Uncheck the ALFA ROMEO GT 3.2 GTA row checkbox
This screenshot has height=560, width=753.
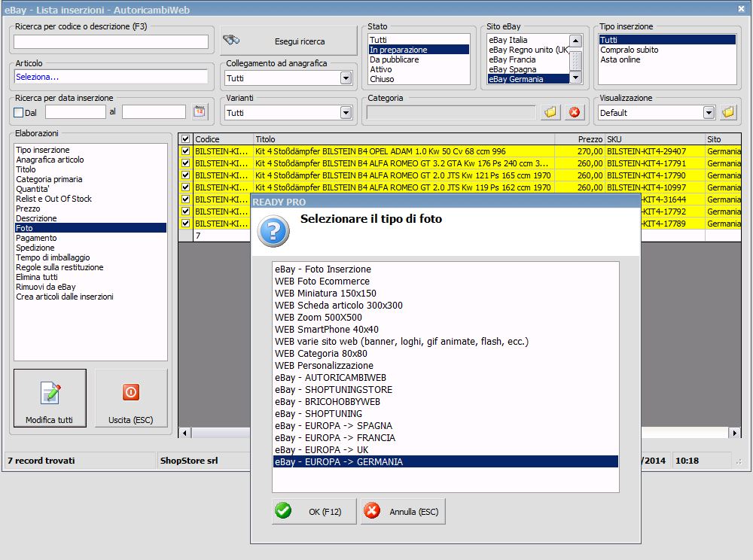[x=185, y=163]
